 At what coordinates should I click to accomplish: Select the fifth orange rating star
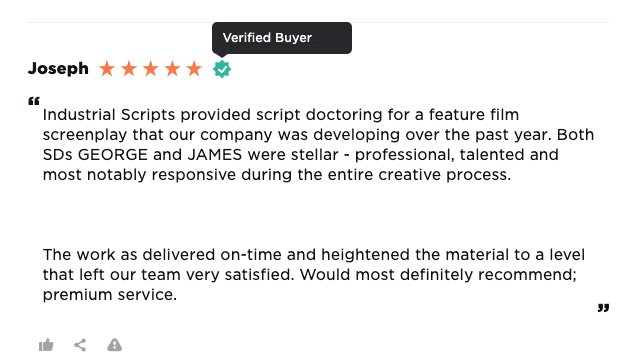pos(194,69)
